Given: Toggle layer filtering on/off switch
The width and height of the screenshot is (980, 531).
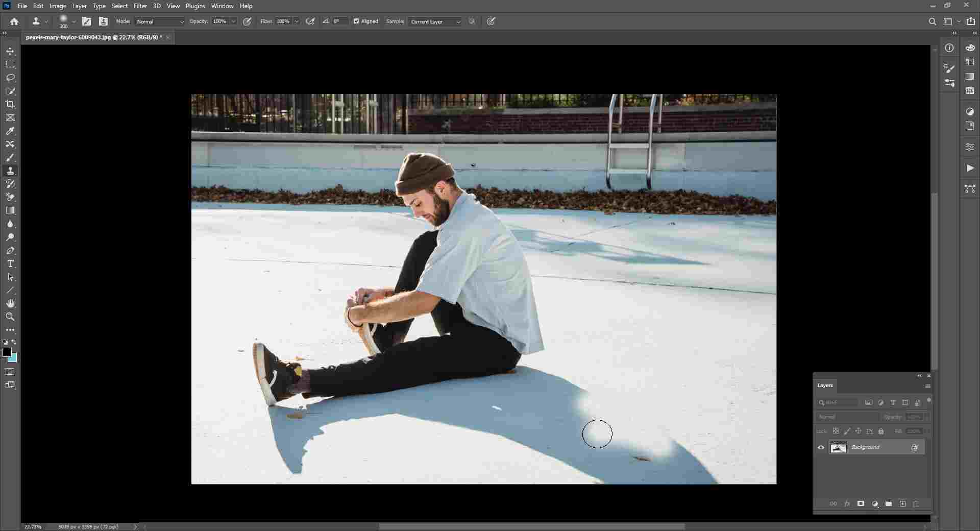Looking at the screenshot, I should (929, 401).
